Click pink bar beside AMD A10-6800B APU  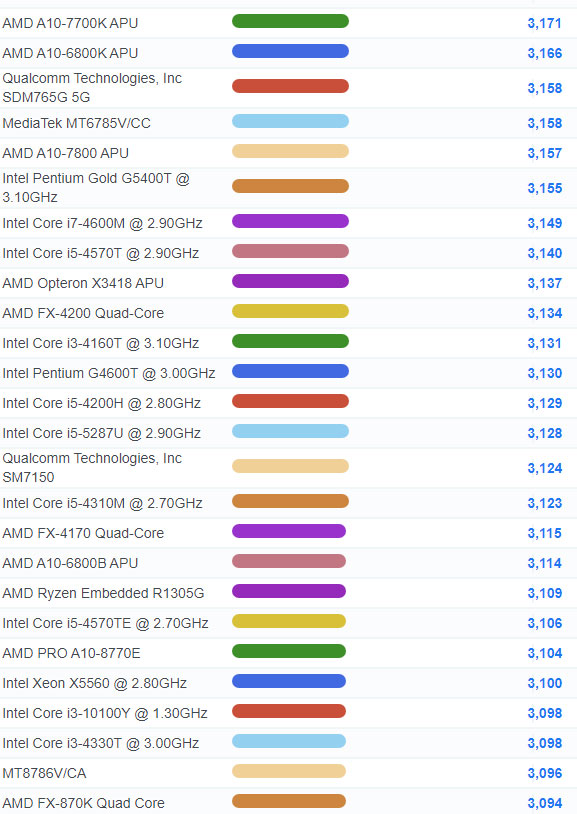289,562
